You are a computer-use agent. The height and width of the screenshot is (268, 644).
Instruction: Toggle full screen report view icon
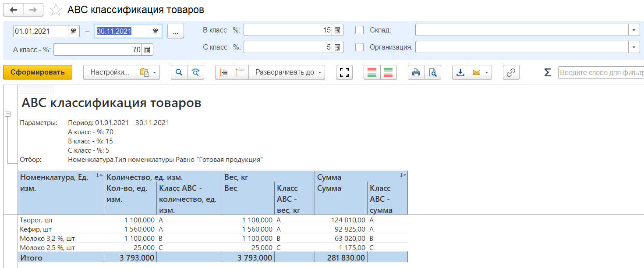point(344,72)
